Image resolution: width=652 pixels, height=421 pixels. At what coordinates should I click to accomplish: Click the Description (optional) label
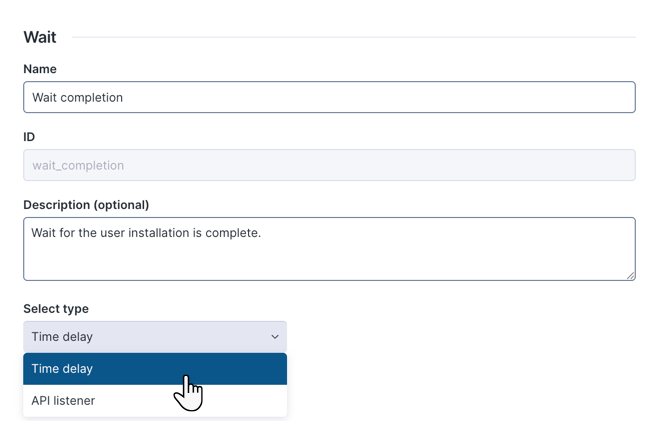[x=86, y=205]
